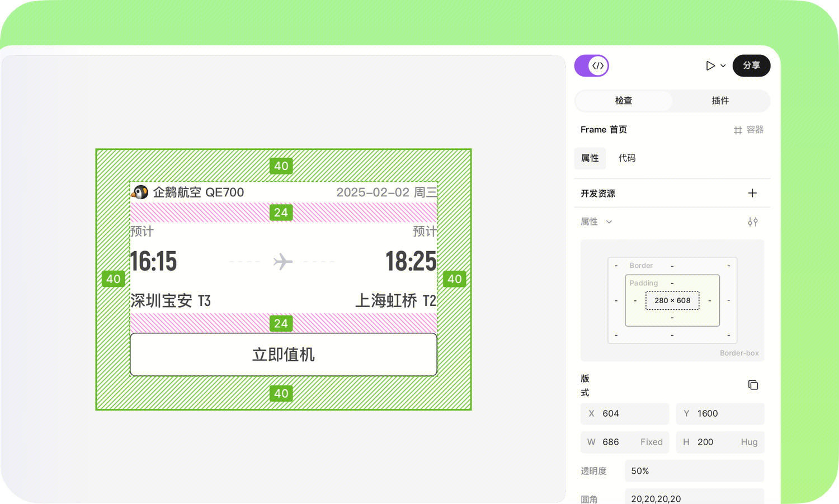839x504 pixels.
Task: Click the 立即值机 check-in button
Action: click(x=284, y=355)
